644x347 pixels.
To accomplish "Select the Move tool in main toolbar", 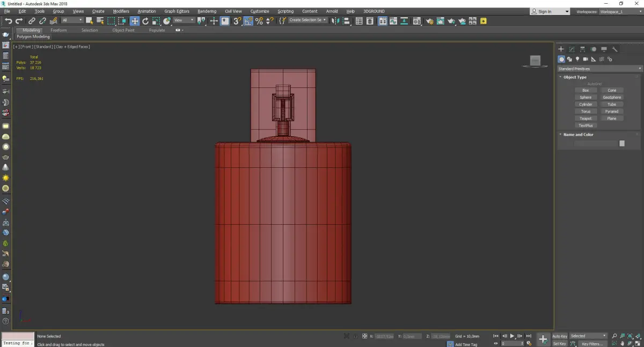I will click(x=134, y=21).
